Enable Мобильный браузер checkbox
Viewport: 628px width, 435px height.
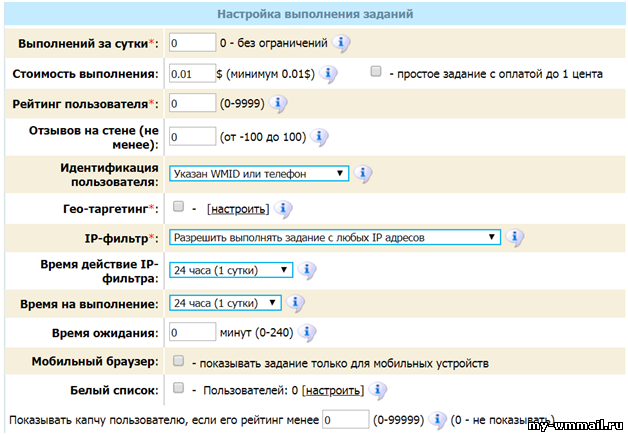click(178, 360)
